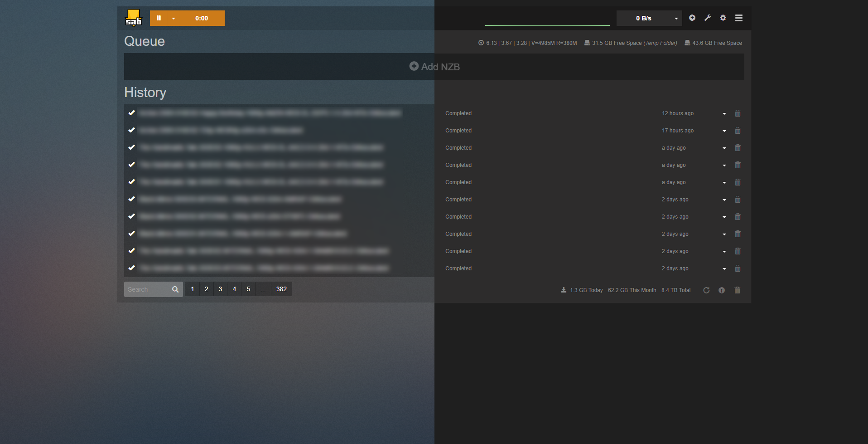Click the checkmark on the first history item
The width and height of the screenshot is (868, 444).
pyautogui.click(x=132, y=113)
